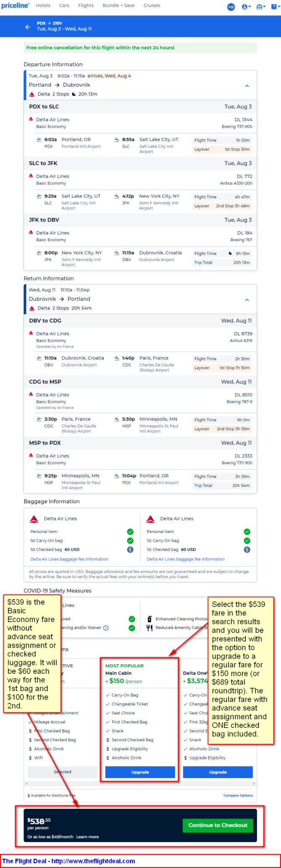Image resolution: width=281 pixels, height=868 pixels.
Task: Open right Delta baggage fee information link
Action: pyautogui.click(x=186, y=559)
